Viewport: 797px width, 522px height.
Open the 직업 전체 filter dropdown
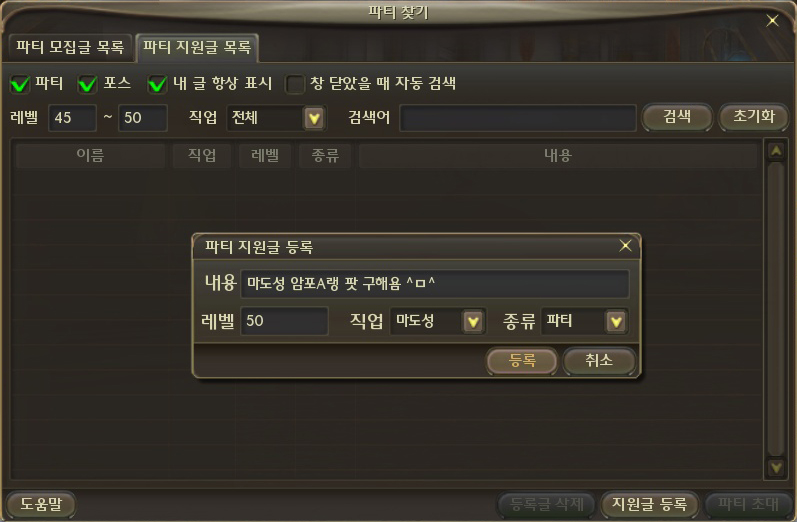[x=314, y=118]
